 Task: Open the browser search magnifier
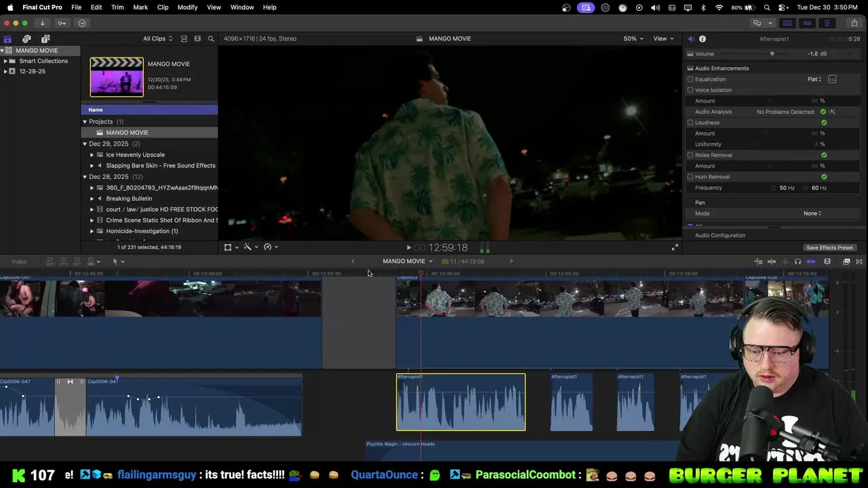point(211,39)
